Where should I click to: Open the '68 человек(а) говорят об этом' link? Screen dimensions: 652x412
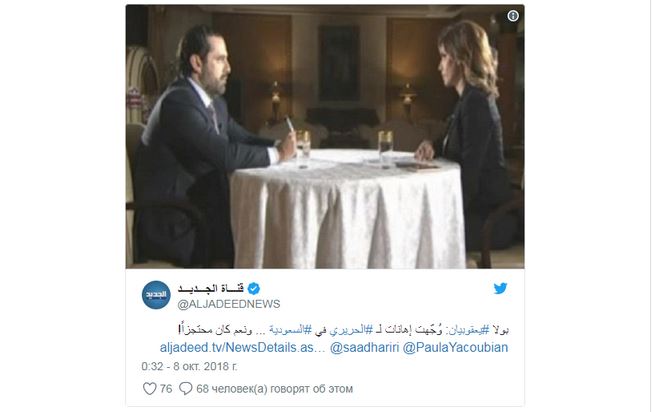[274, 389]
